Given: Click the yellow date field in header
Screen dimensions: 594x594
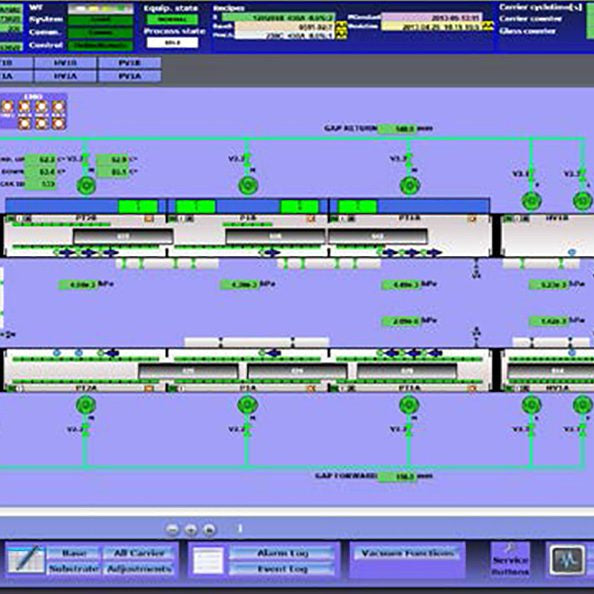Looking at the screenshot, I should tap(431, 27).
